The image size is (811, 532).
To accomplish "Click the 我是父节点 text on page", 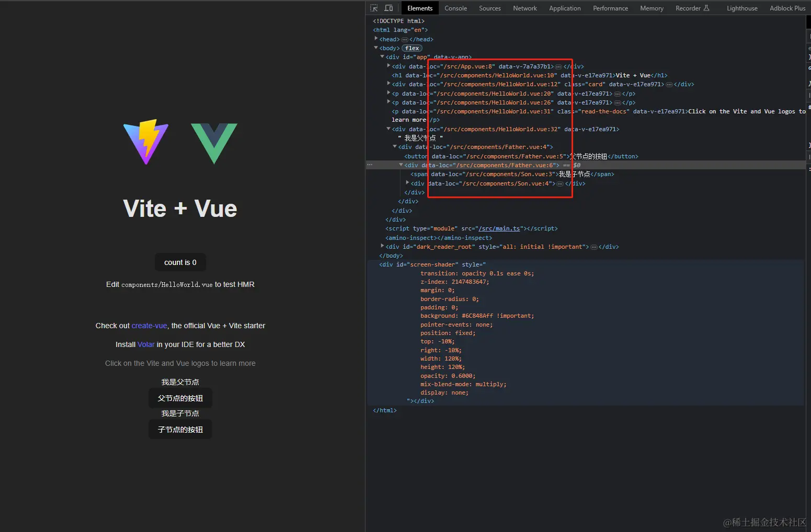I will 180,382.
